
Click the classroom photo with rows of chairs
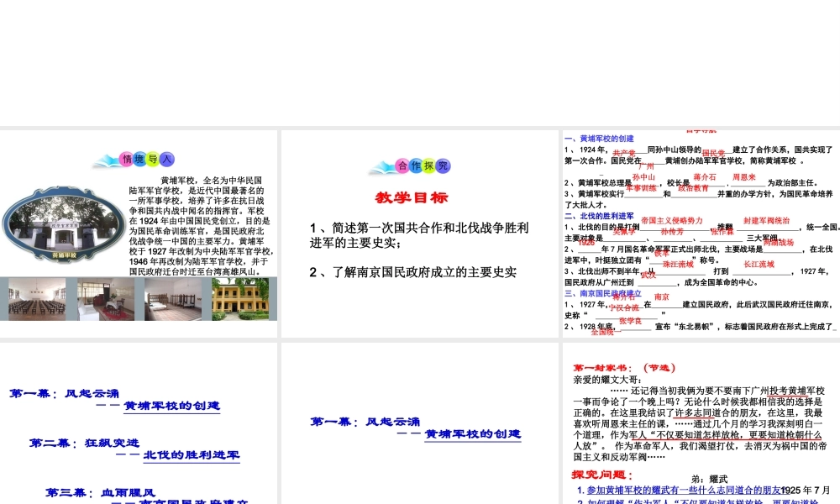coord(37,299)
